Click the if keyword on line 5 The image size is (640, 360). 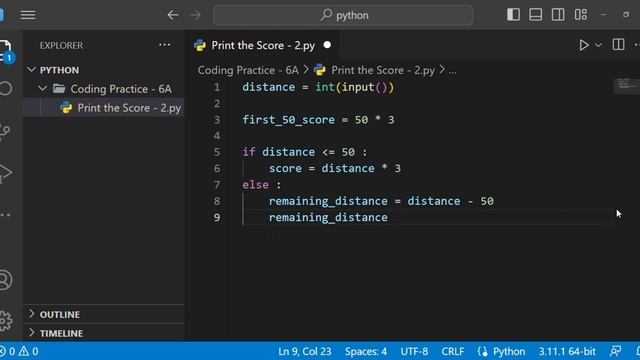tap(249, 152)
